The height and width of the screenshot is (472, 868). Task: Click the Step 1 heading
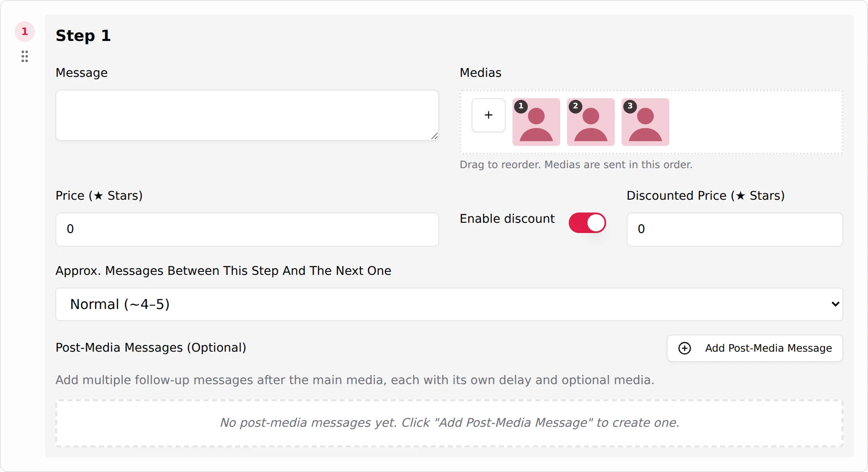click(83, 35)
